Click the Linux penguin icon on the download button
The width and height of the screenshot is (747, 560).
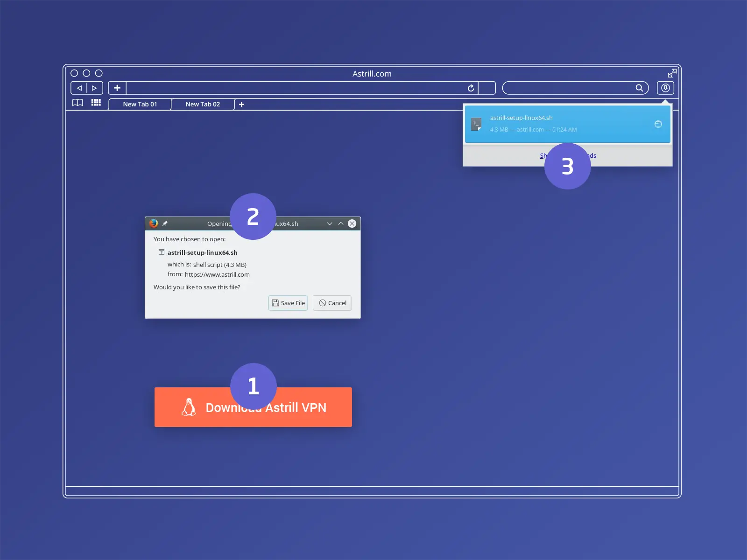tap(189, 407)
